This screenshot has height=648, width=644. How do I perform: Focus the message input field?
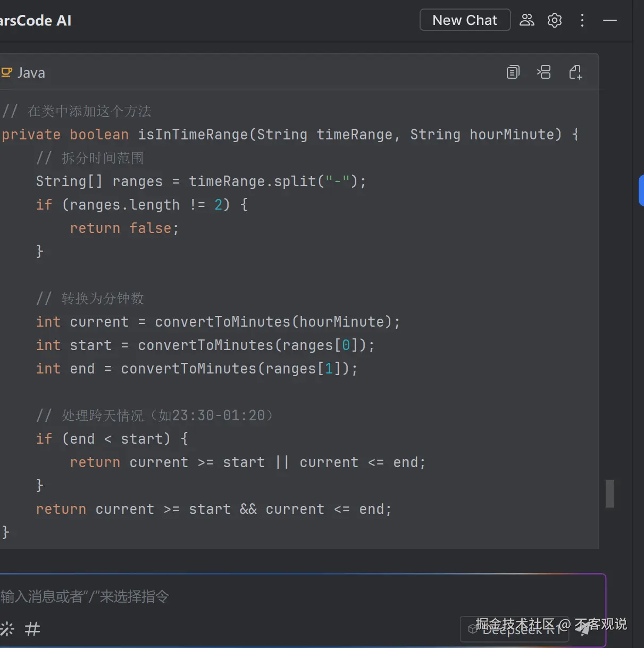point(266,596)
